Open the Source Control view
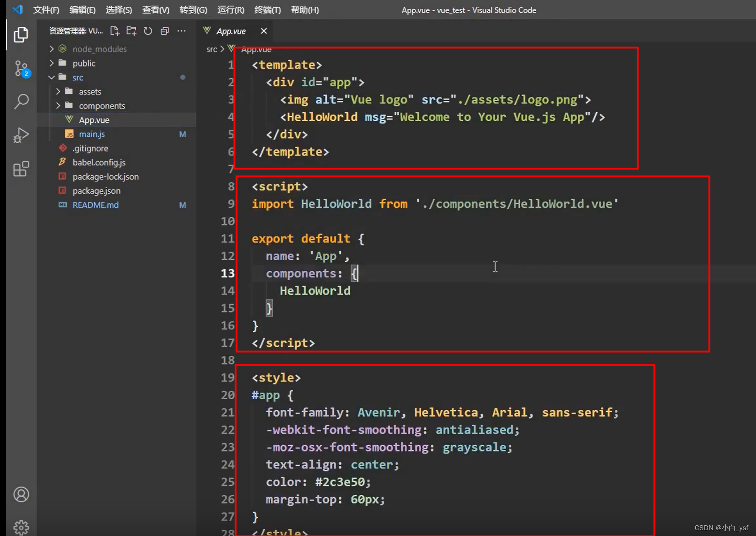 pos(21,68)
